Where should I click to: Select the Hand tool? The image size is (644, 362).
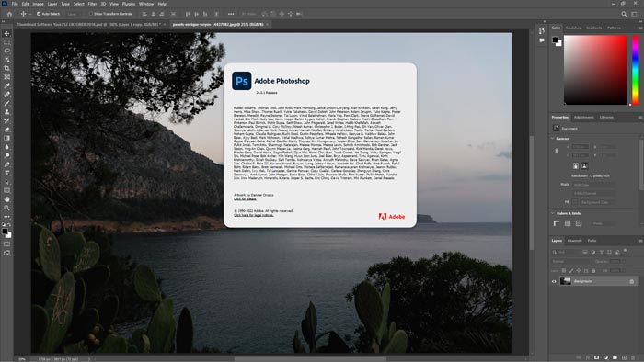(7, 199)
